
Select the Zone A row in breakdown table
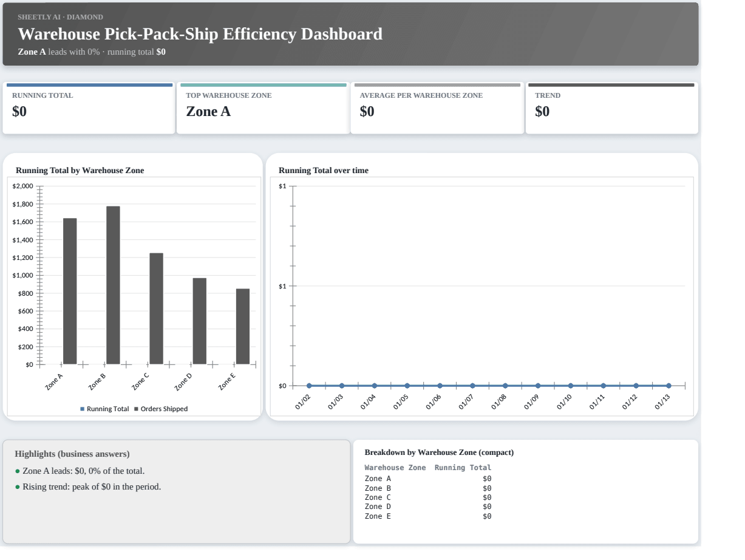click(428, 479)
